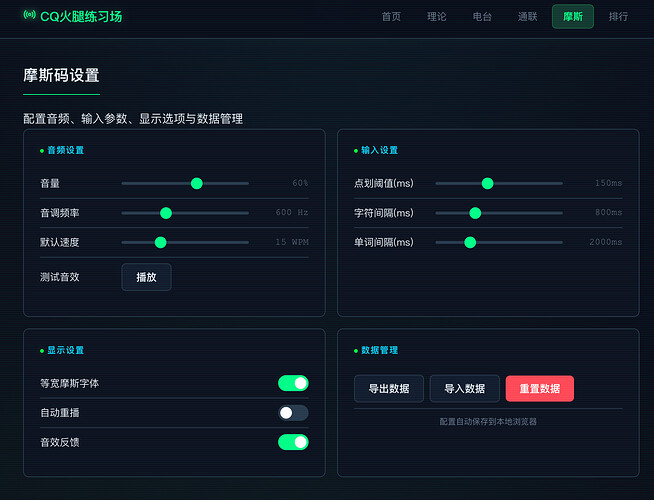654x500 pixels.
Task: Click the 导出数据 button
Action: point(389,389)
